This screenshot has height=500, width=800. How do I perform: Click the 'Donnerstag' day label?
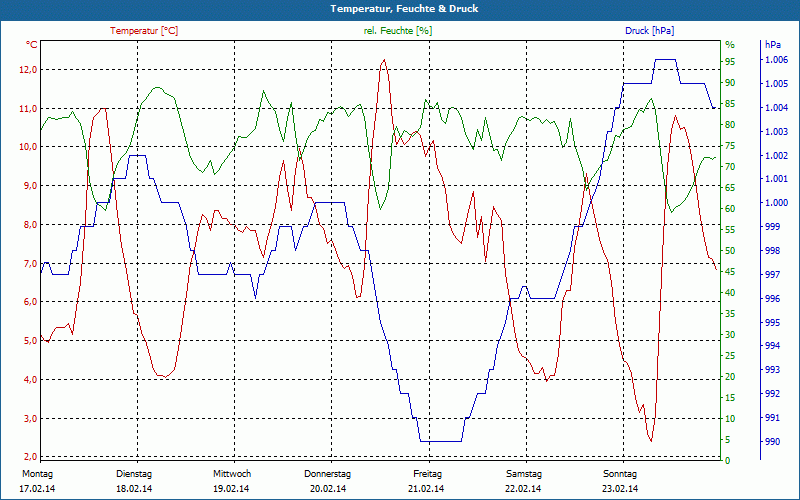pyautogui.click(x=328, y=474)
